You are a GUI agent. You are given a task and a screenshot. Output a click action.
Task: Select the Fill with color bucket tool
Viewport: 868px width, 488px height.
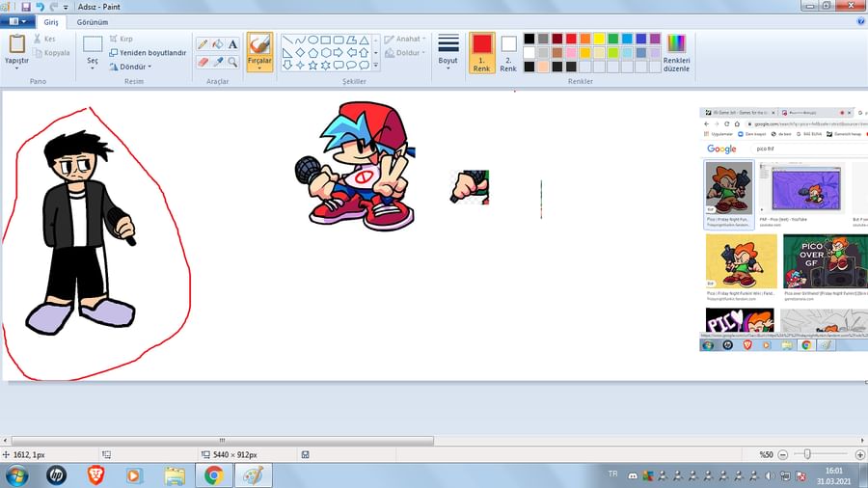pyautogui.click(x=218, y=44)
